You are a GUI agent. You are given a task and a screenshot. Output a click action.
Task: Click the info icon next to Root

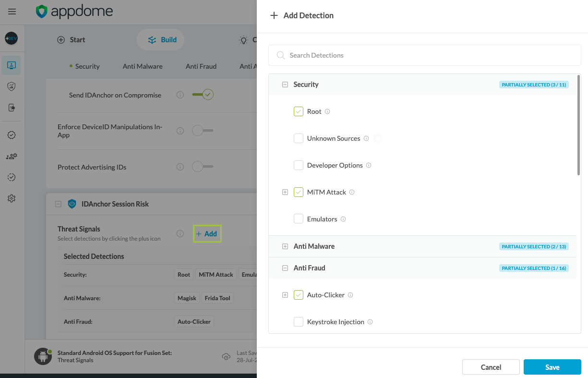(x=327, y=111)
